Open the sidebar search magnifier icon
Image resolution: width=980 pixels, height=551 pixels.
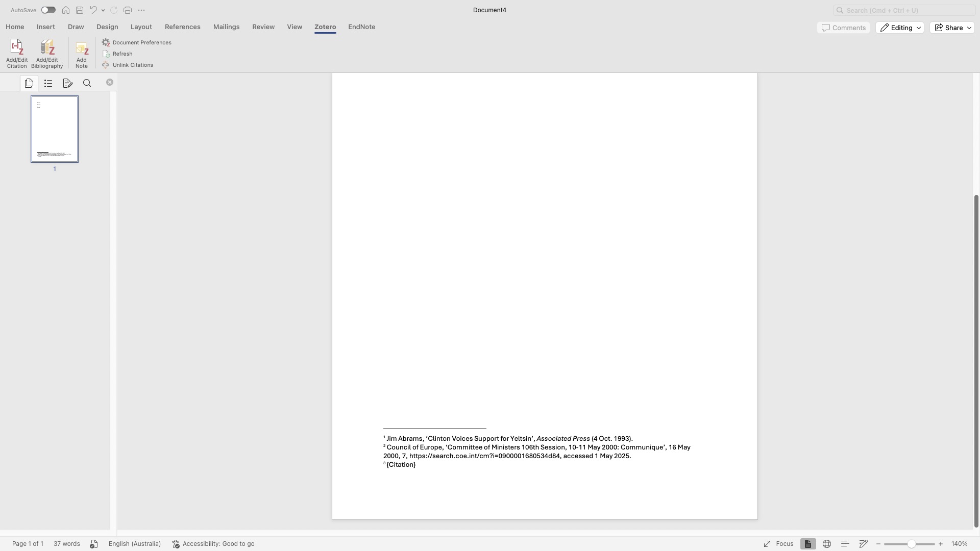87,83
